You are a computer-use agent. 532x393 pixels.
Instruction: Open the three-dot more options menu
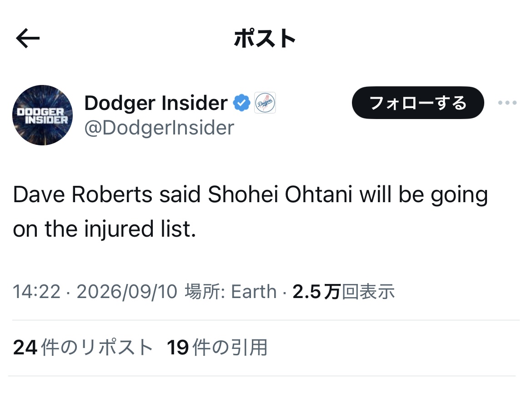[507, 103]
